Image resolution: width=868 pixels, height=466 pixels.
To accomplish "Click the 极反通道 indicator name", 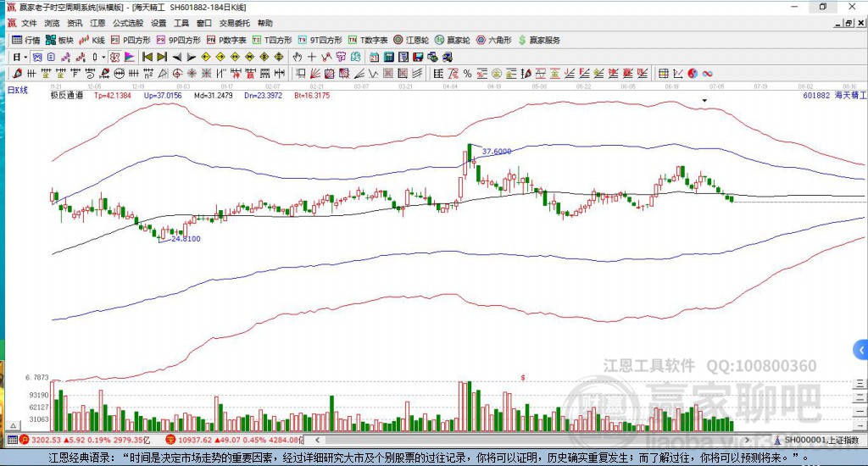I will (66, 95).
